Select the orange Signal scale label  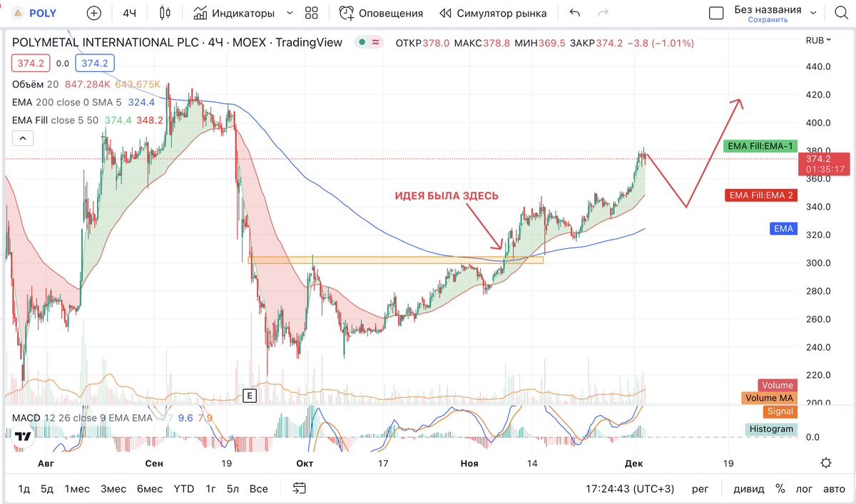click(780, 411)
